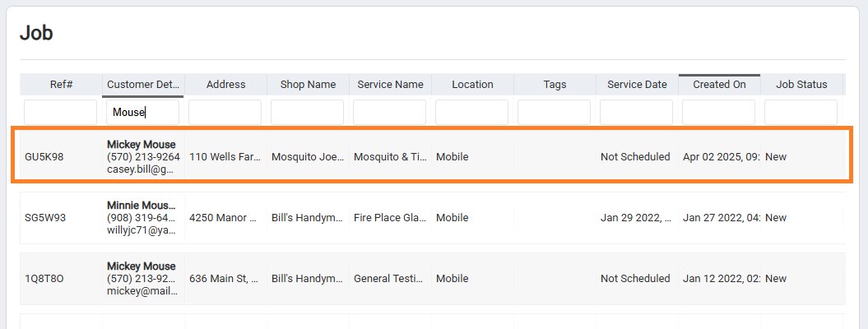
Task: Sort by the Ref# column header
Action: [61, 85]
